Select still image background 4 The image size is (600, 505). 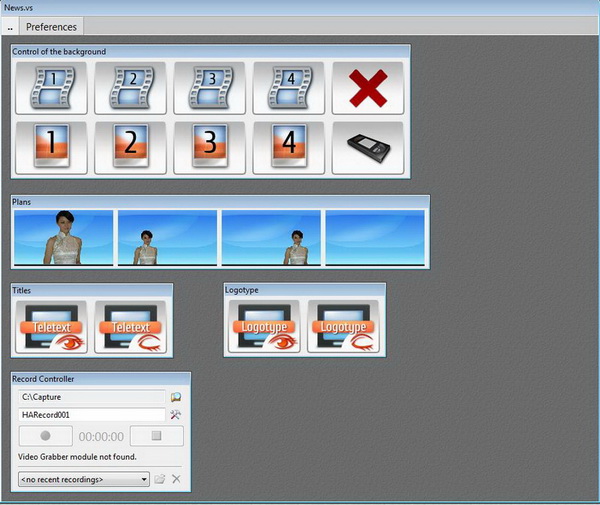coord(289,148)
